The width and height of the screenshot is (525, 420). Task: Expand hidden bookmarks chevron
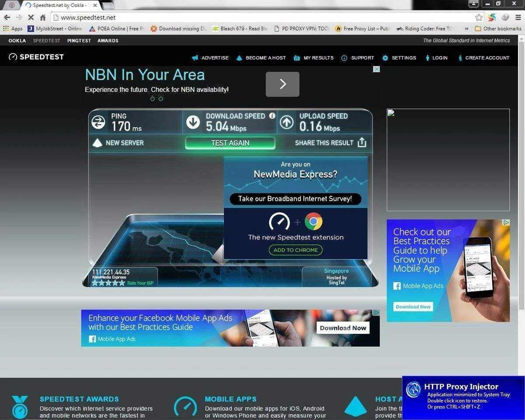[467, 29]
